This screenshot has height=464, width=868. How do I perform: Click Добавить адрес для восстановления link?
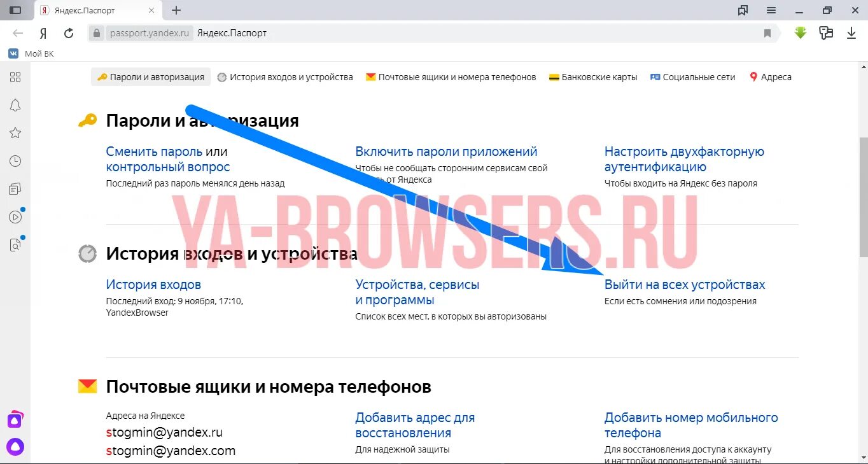point(415,425)
